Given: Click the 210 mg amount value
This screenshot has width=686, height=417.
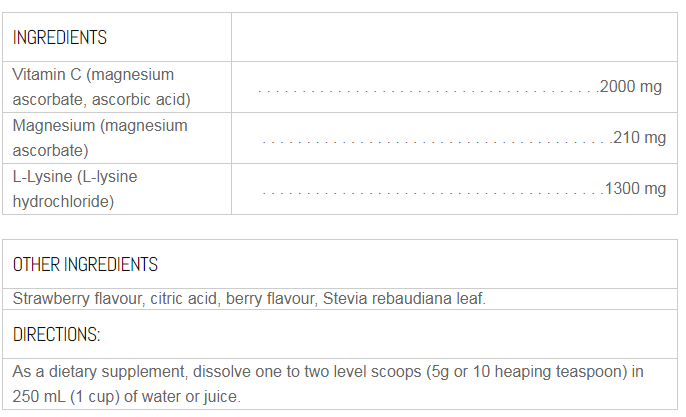Looking at the screenshot, I should [x=639, y=138].
